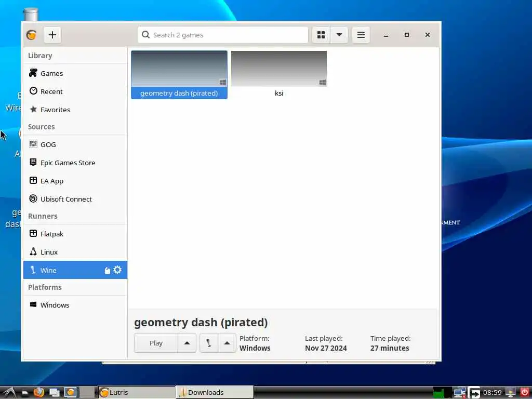The height and width of the screenshot is (399, 532).
Task: Open the desktop start menu icon
Action: point(9,393)
